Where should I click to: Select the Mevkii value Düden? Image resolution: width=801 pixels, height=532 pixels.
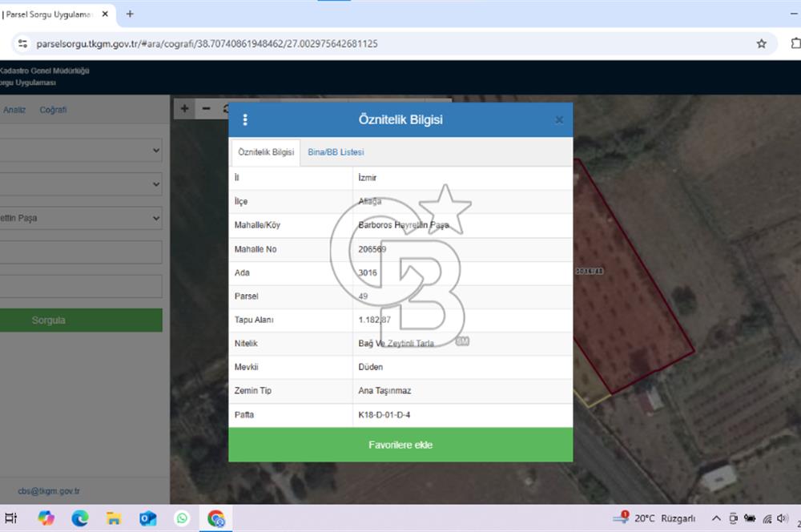click(x=370, y=367)
